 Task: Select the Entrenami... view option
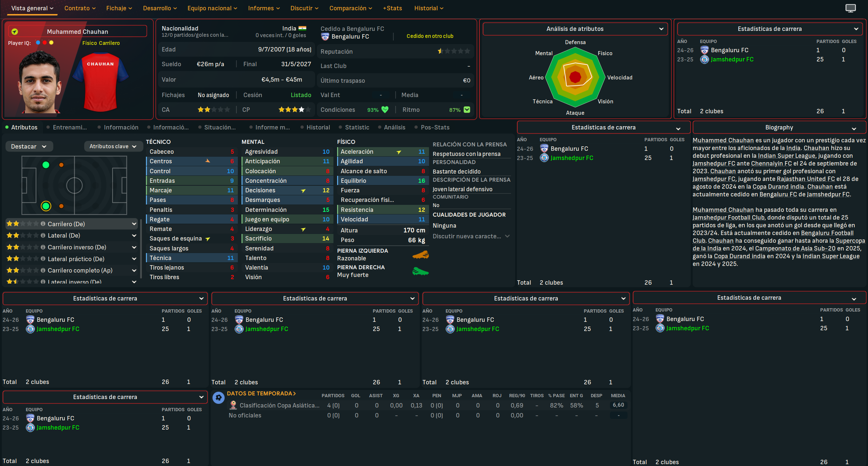tap(67, 127)
